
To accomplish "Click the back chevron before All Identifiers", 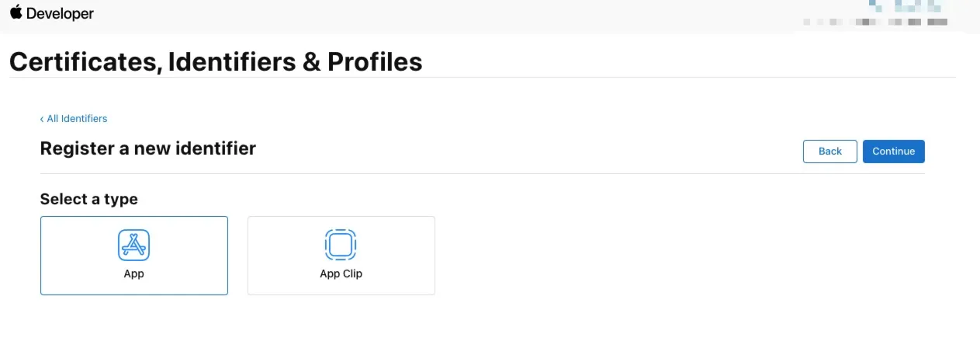I will [42, 119].
